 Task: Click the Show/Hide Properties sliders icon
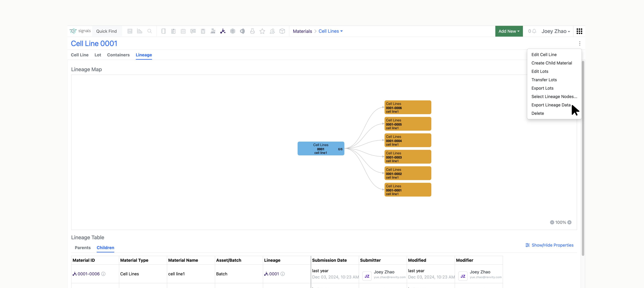[527, 245]
